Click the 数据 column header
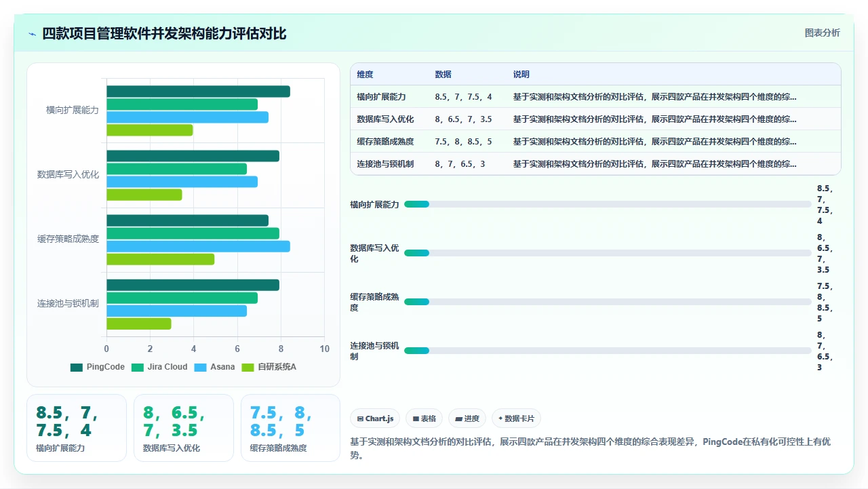 (x=443, y=75)
